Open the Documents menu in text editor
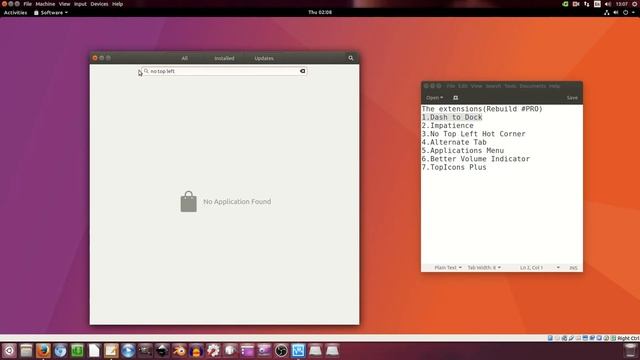 click(533, 86)
